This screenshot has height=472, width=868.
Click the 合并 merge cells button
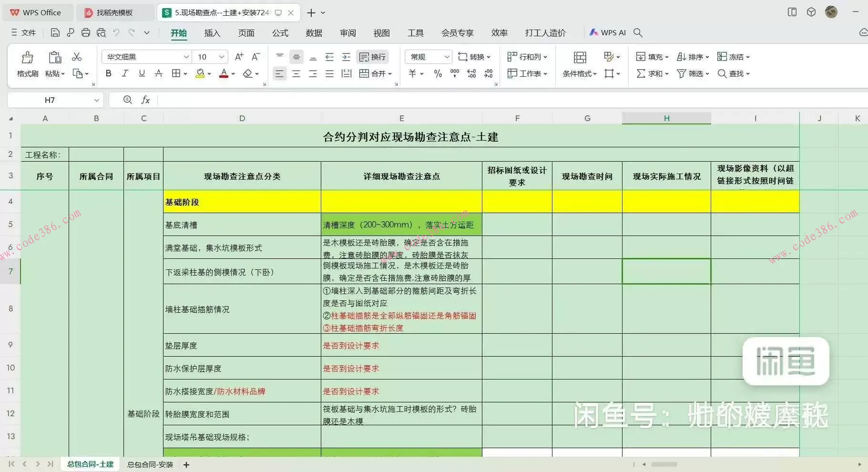377,73
